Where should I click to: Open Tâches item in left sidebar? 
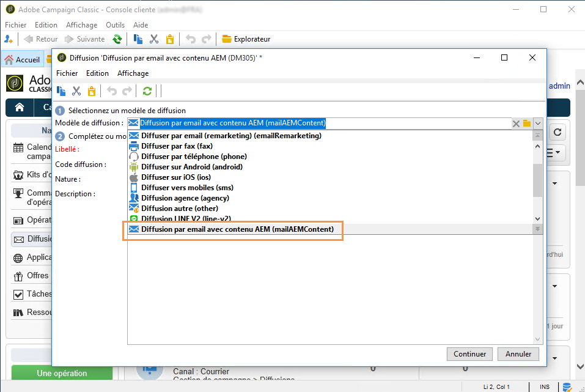click(x=32, y=294)
